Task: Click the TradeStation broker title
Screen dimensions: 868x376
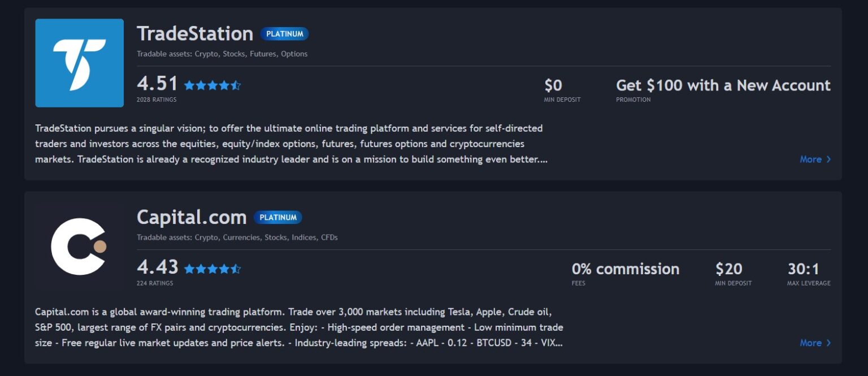Action: tap(195, 34)
